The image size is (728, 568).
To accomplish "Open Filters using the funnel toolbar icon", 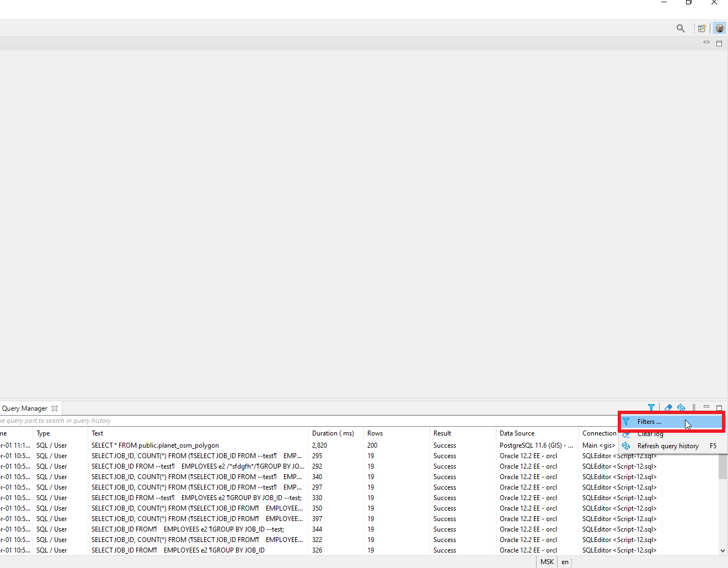I will point(651,407).
